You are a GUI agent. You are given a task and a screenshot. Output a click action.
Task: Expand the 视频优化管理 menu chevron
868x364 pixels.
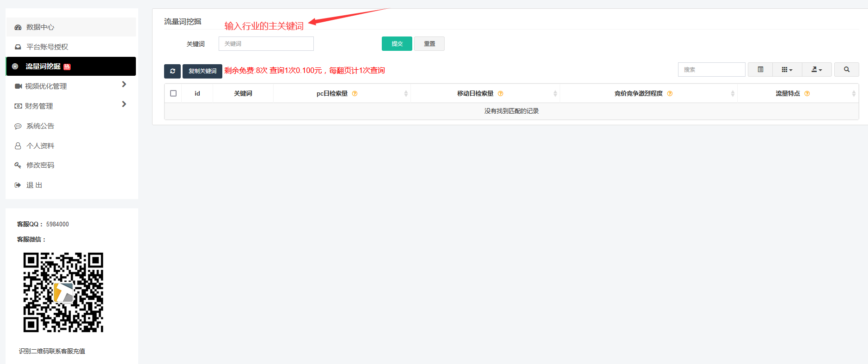pos(124,84)
